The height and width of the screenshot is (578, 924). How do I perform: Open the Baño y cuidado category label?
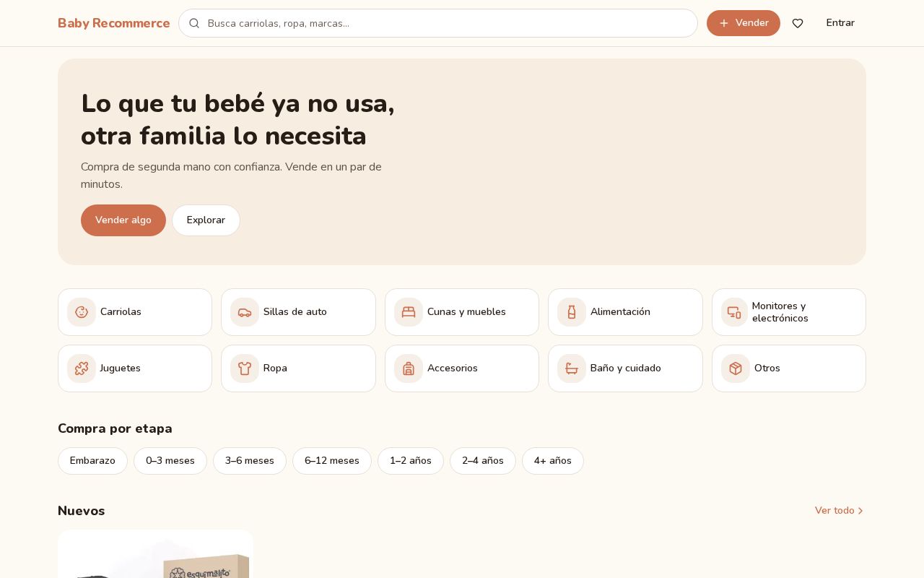pyautogui.click(x=626, y=368)
